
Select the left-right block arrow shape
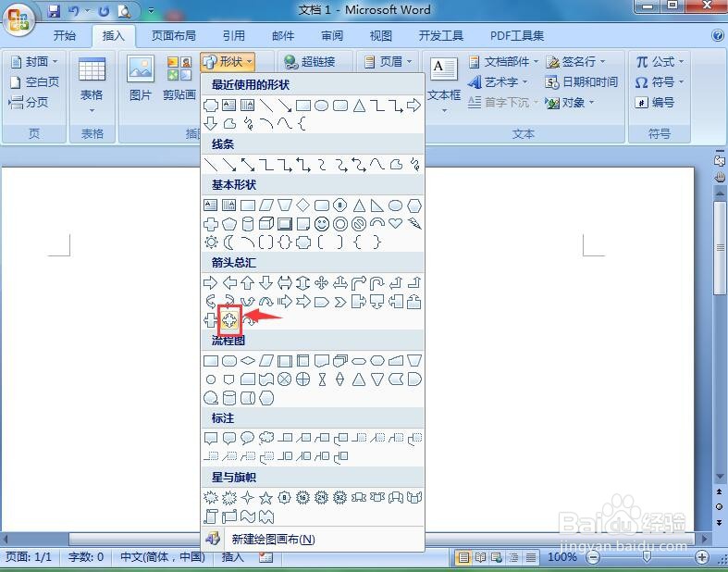tap(284, 282)
